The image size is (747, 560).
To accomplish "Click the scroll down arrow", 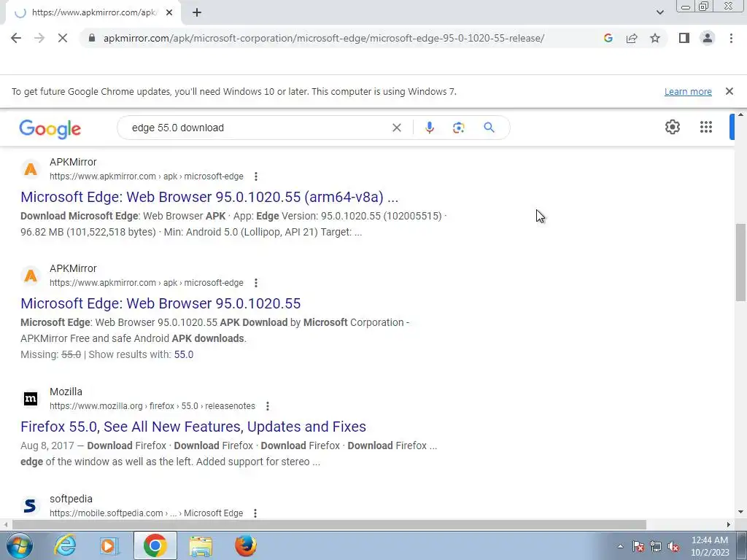I will point(740,512).
